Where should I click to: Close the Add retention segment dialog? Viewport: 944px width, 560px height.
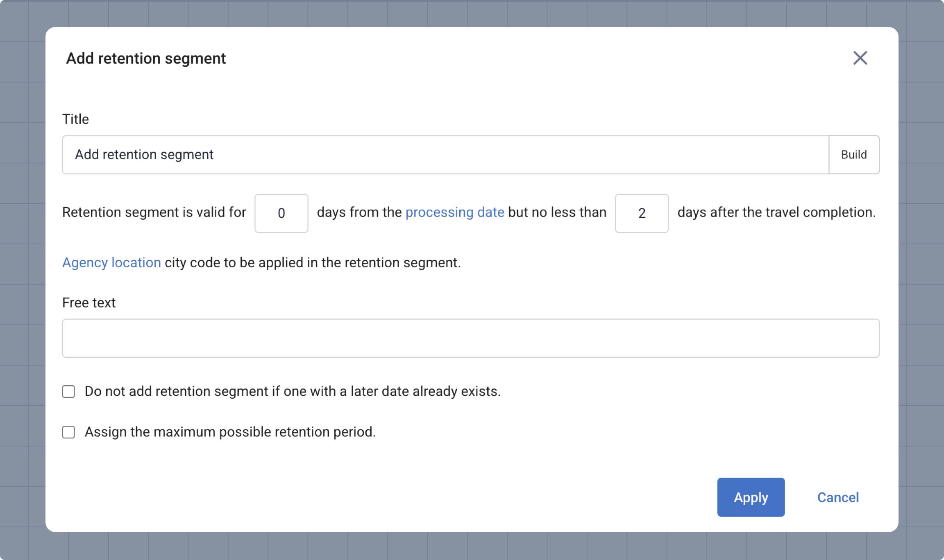pos(860,58)
